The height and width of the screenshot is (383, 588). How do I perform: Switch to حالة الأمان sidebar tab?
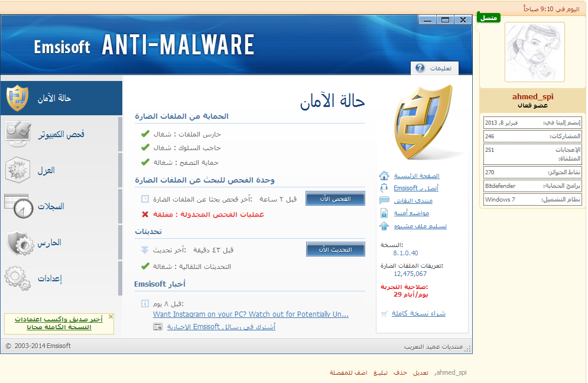(x=61, y=98)
